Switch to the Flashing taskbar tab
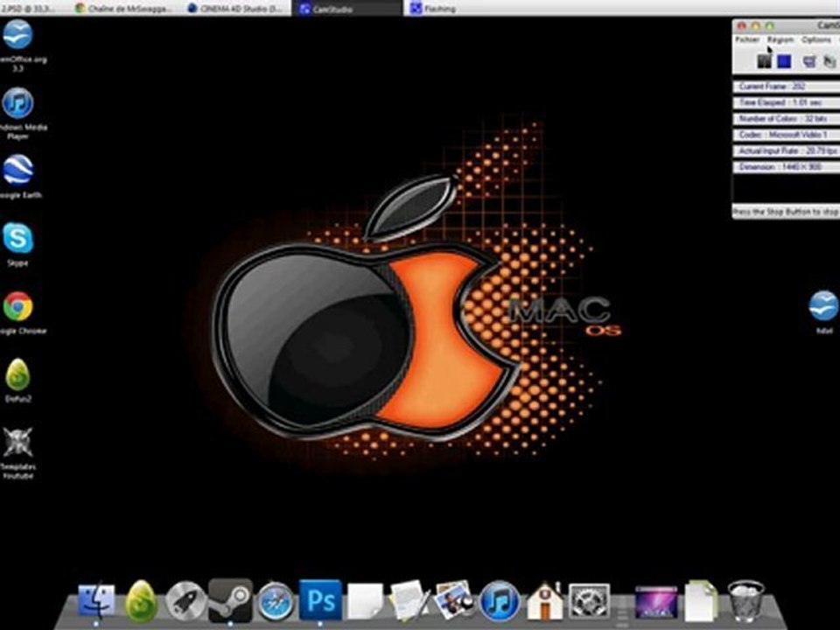 pyautogui.click(x=458, y=9)
